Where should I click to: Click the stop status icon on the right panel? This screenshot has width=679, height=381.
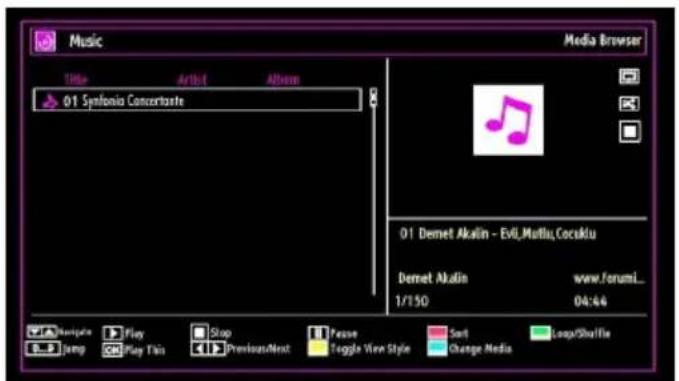pyautogui.click(x=630, y=132)
